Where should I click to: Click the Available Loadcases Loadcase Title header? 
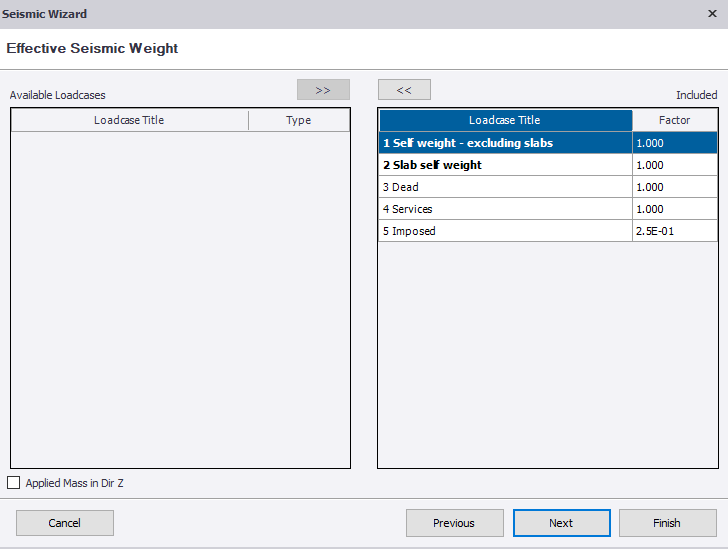tap(130, 120)
